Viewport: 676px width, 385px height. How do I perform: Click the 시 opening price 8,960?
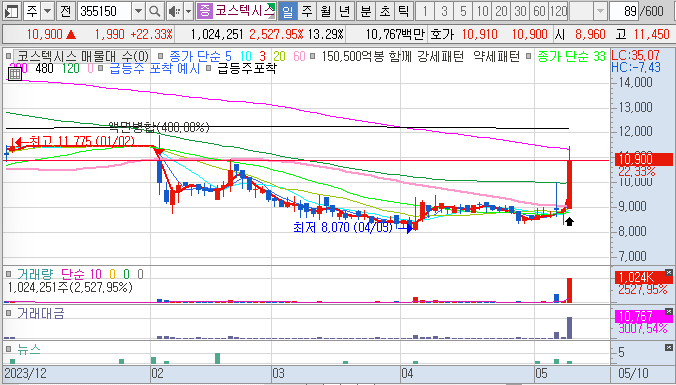pyautogui.click(x=590, y=34)
